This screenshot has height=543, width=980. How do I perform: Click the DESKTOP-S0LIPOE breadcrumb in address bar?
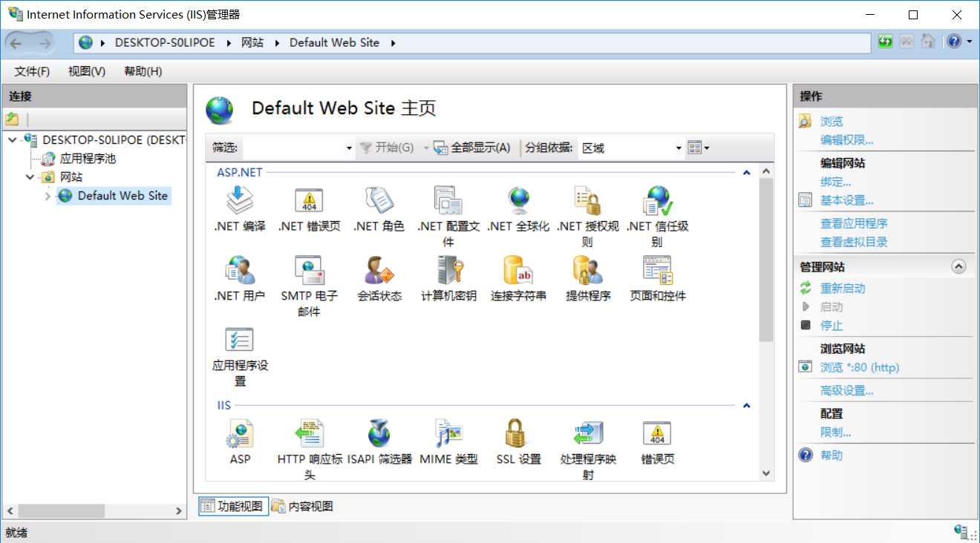(165, 42)
